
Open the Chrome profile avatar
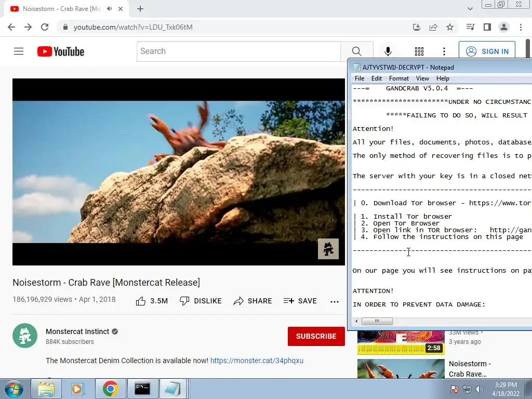[504, 27]
